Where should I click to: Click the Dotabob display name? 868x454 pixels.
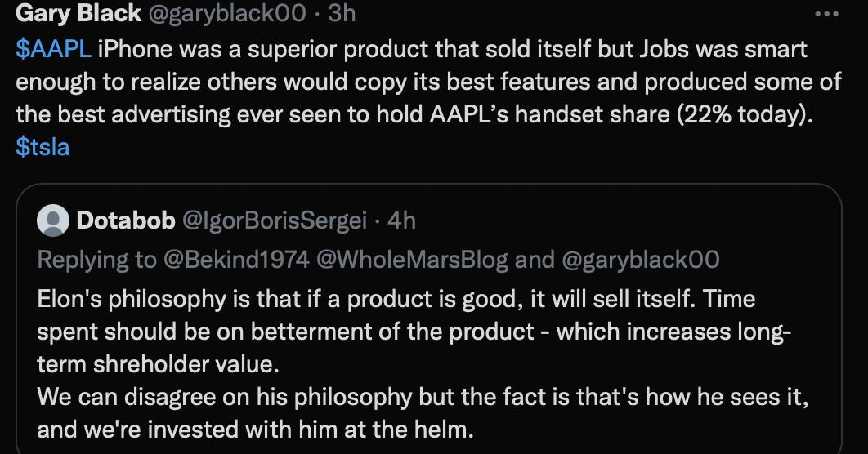point(125,220)
